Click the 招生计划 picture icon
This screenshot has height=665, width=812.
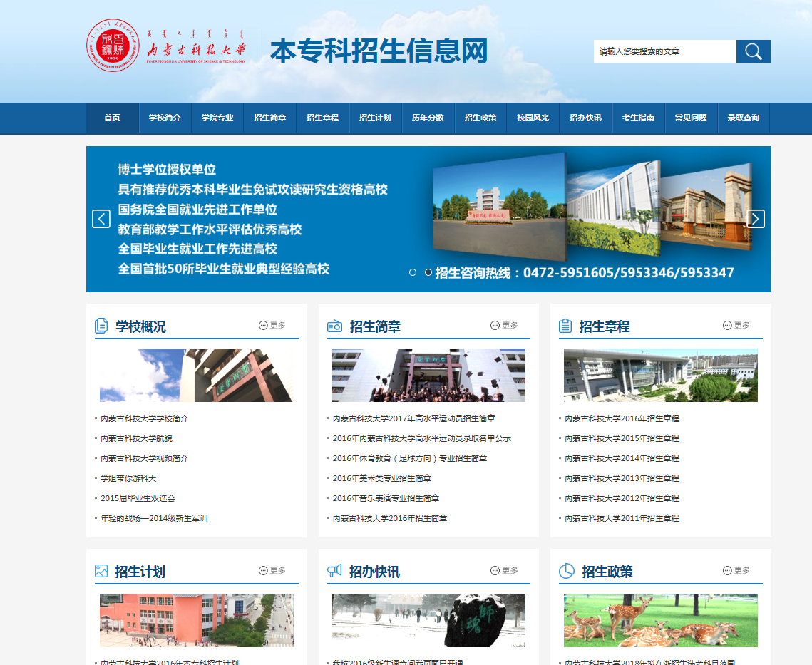click(x=101, y=571)
